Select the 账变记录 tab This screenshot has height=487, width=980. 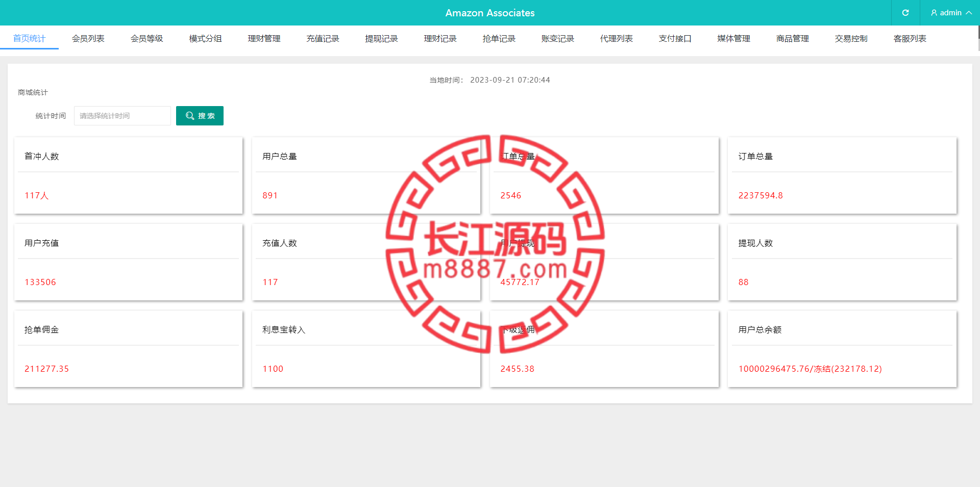pyautogui.click(x=557, y=39)
